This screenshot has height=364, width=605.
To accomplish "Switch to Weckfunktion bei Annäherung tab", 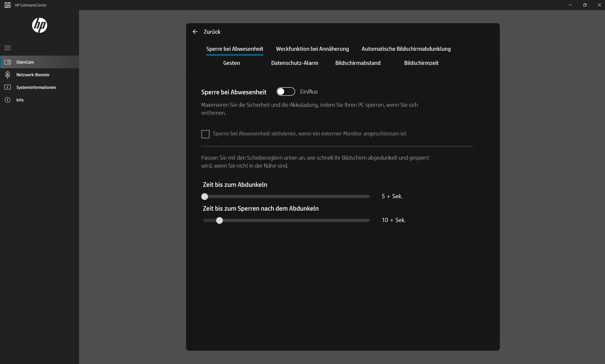I will click(312, 49).
